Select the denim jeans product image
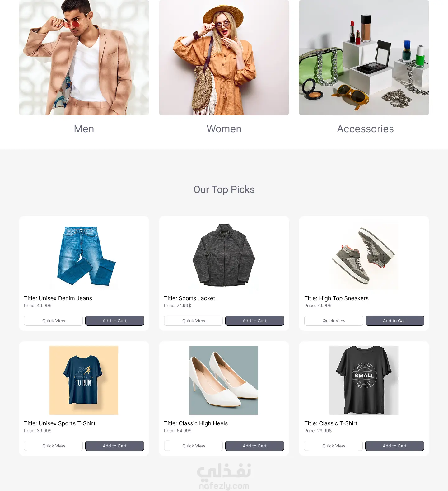The width and height of the screenshot is (448, 491). tap(84, 255)
